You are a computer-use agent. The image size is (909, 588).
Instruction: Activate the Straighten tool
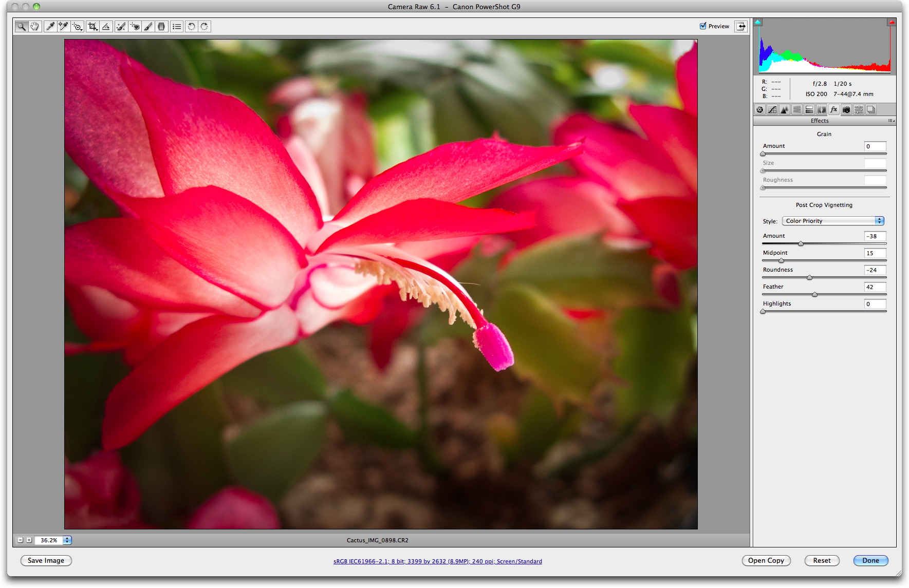(x=106, y=27)
